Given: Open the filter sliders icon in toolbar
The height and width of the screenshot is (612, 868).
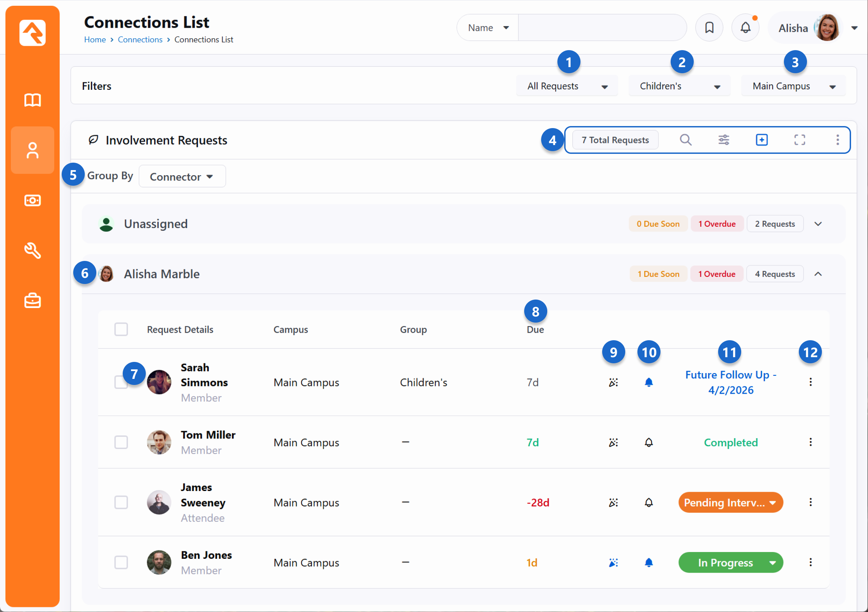Looking at the screenshot, I should (x=724, y=140).
